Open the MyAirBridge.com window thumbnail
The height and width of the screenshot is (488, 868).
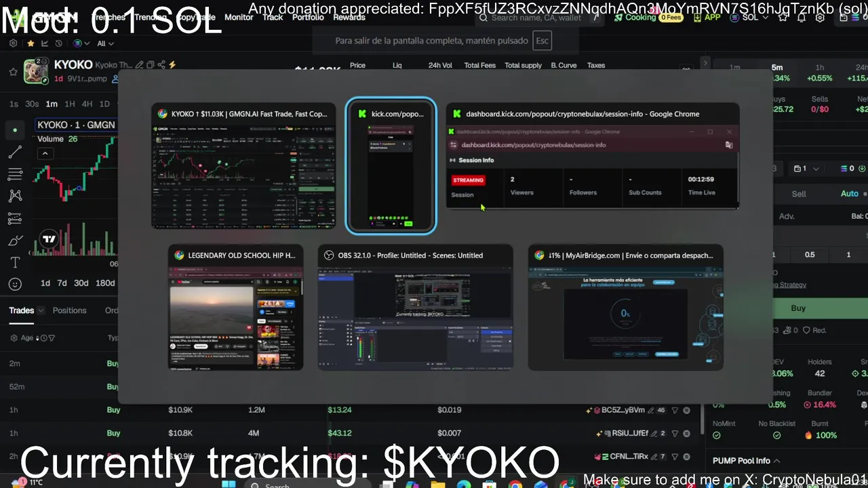pyautogui.click(x=625, y=307)
